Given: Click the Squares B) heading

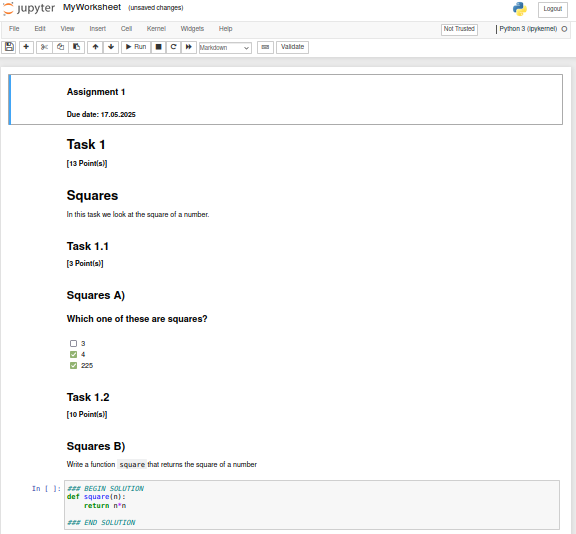Looking at the screenshot, I should click(96, 446).
